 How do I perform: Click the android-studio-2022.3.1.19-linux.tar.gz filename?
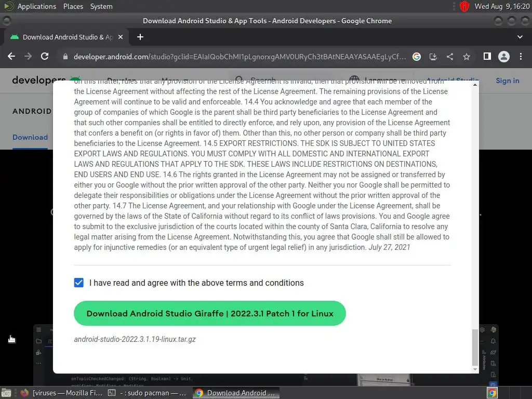coord(135,339)
